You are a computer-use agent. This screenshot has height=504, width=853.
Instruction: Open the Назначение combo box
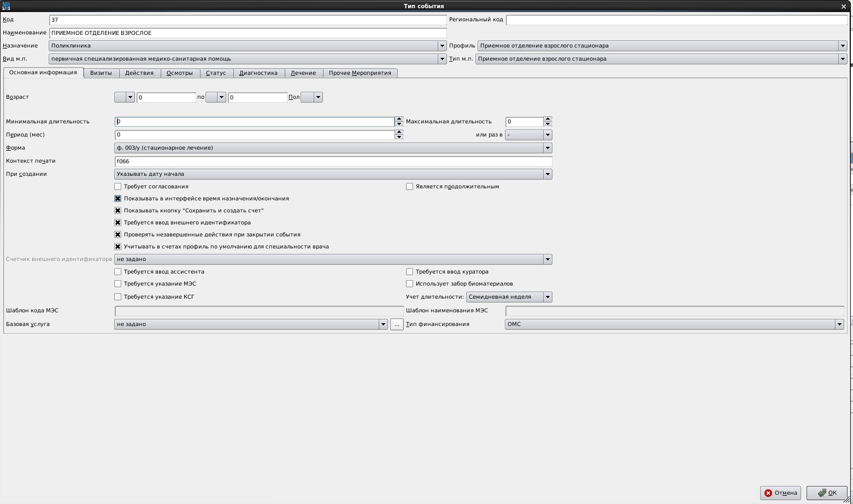click(442, 46)
